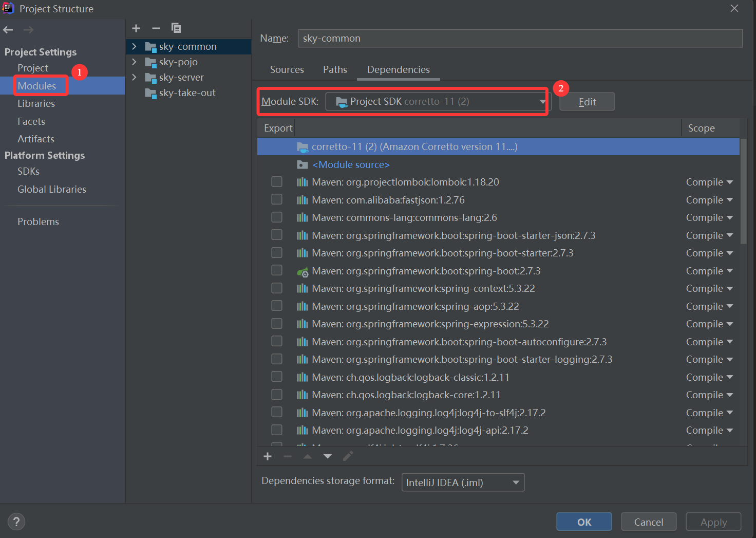
Task: Check Export for lombok dependency
Action: tap(277, 181)
